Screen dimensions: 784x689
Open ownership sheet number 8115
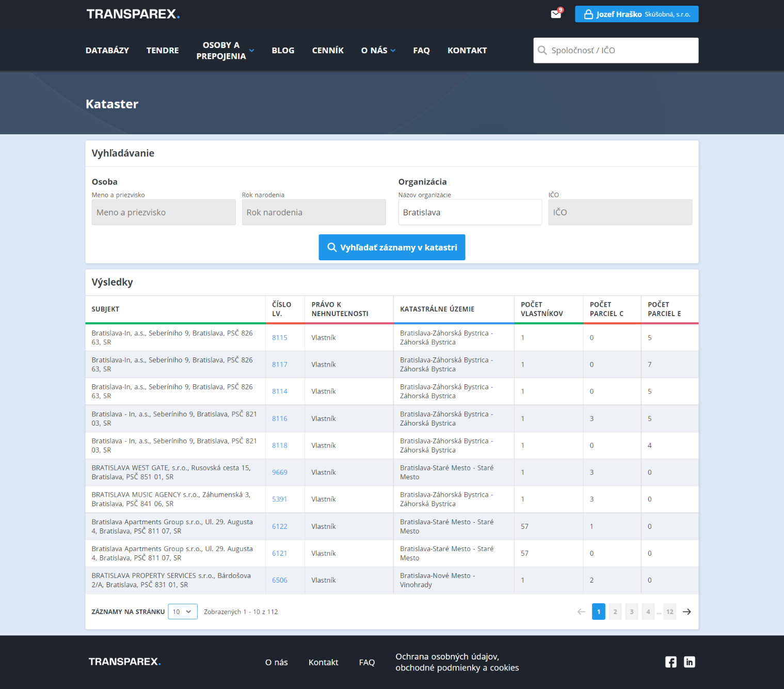pyautogui.click(x=280, y=338)
